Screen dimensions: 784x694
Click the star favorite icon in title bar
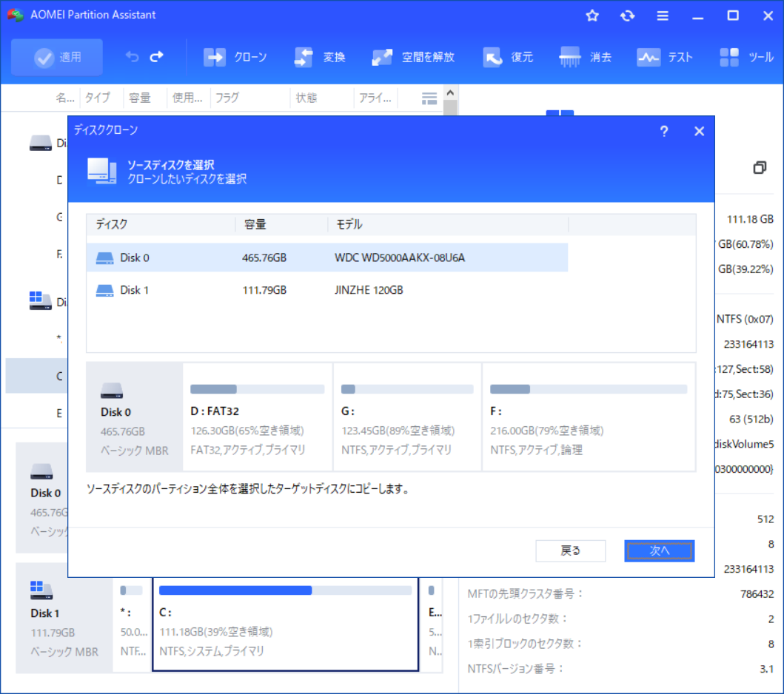coord(592,16)
